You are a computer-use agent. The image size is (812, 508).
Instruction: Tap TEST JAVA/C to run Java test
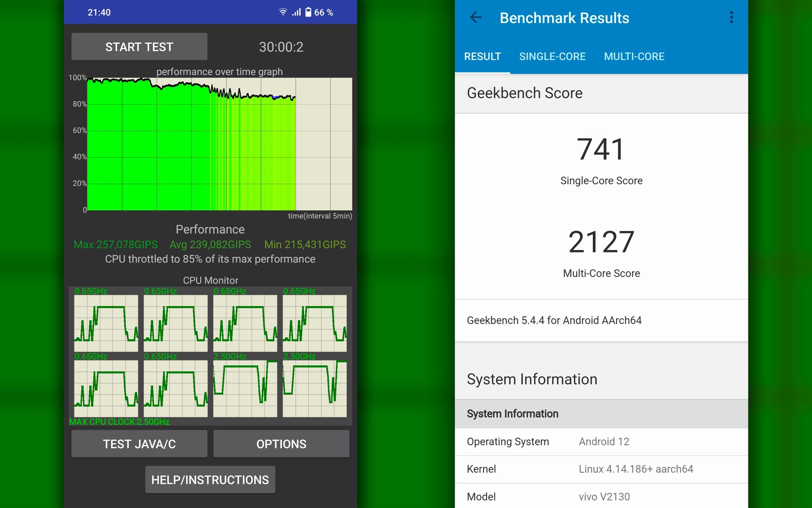tap(139, 444)
